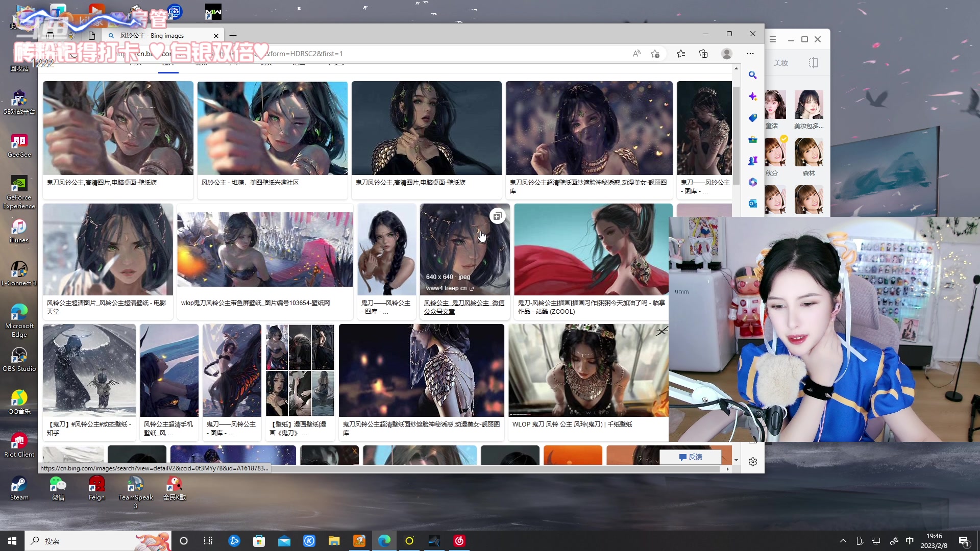
Task: Show hidden system tray icons
Action: point(843,541)
